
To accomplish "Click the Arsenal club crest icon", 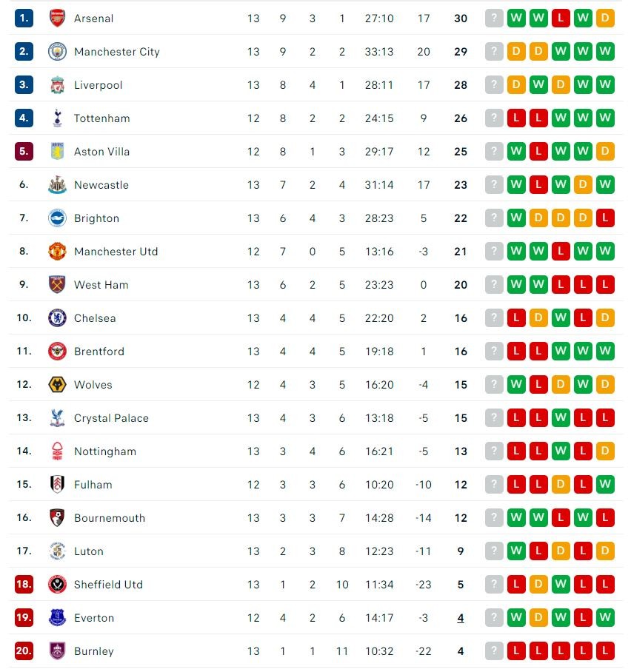I will 57,19.
